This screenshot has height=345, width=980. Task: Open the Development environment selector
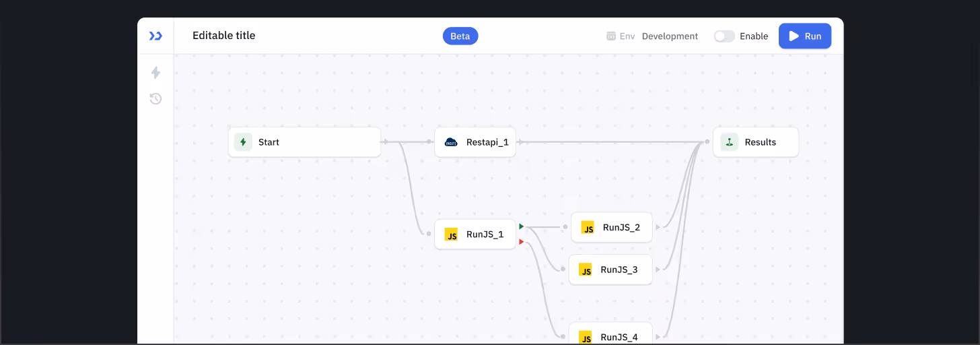click(669, 36)
